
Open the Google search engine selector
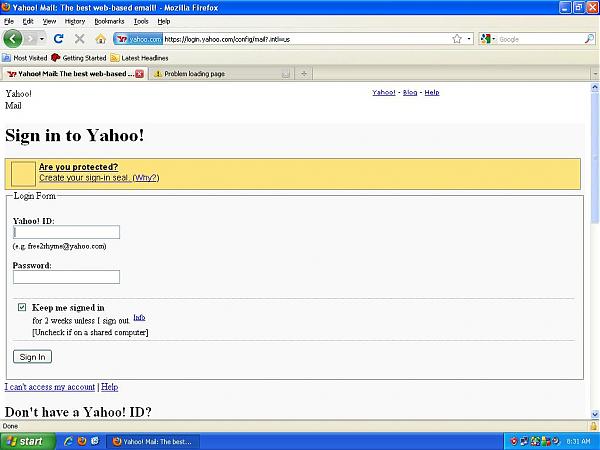(x=488, y=39)
